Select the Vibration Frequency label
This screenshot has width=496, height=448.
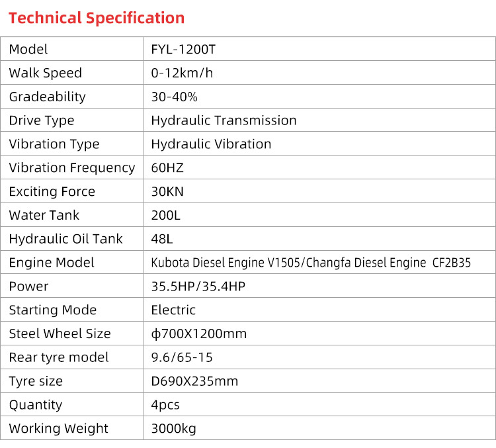point(72,168)
